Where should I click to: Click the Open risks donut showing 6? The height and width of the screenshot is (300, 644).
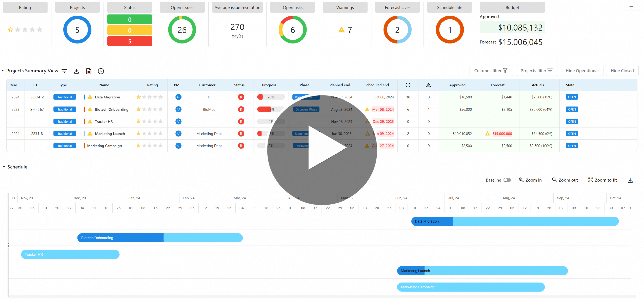click(x=293, y=30)
